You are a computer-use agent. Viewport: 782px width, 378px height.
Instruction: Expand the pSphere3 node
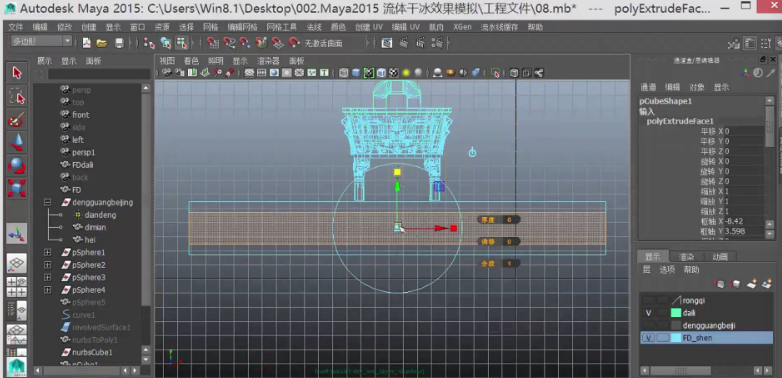click(x=48, y=277)
